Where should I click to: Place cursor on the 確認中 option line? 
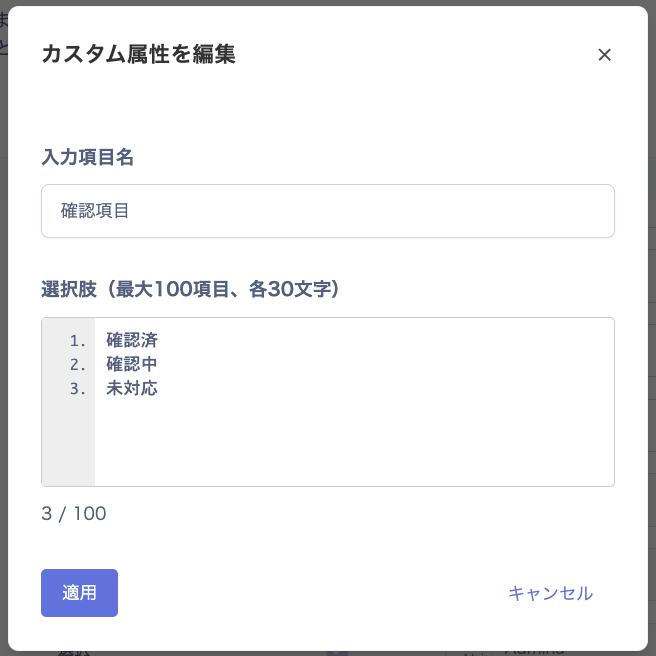pos(132,364)
